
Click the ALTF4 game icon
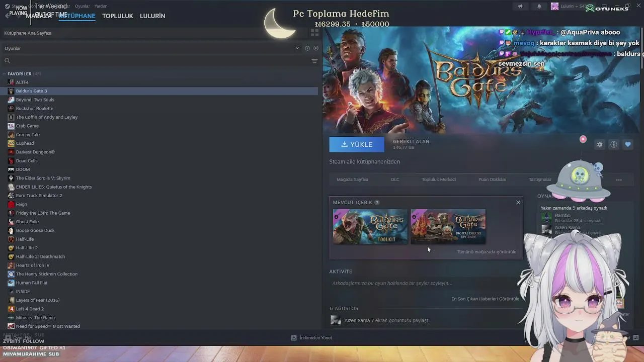click(11, 82)
